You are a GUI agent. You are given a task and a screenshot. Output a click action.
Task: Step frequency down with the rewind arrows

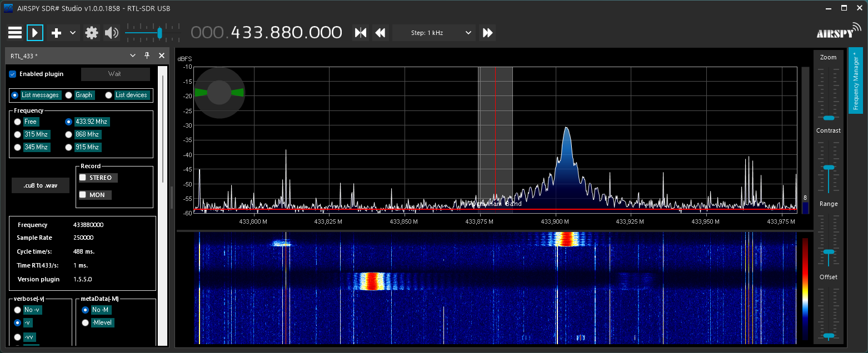[381, 33]
